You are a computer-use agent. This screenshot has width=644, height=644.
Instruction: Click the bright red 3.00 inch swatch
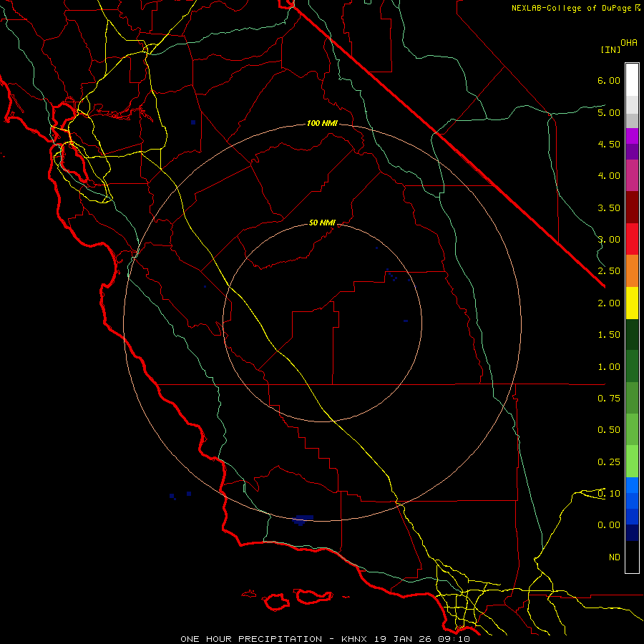[x=632, y=239]
